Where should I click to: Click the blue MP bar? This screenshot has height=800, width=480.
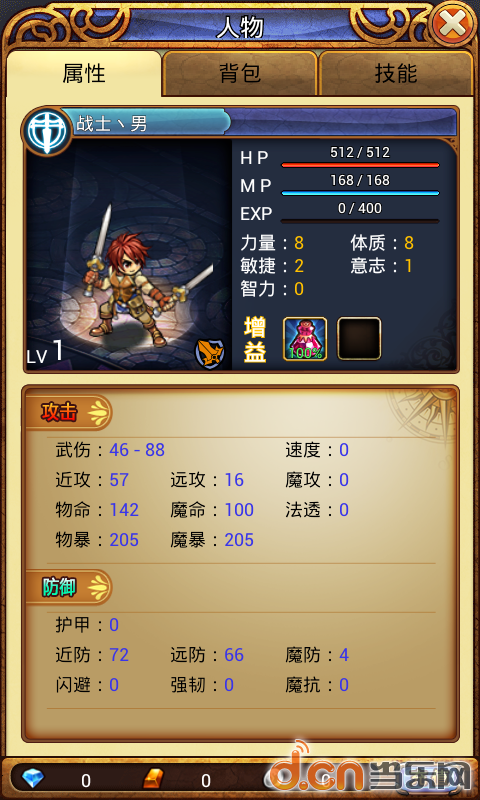(x=360, y=193)
